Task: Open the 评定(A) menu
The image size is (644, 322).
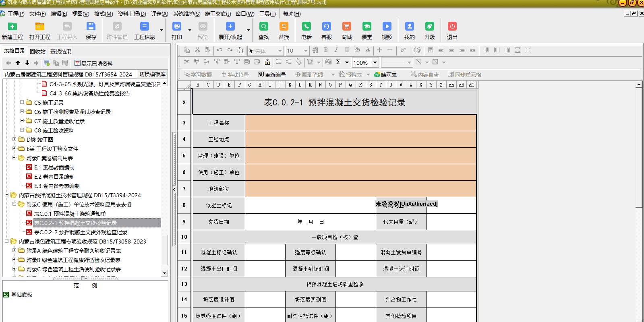Action: (x=159, y=14)
